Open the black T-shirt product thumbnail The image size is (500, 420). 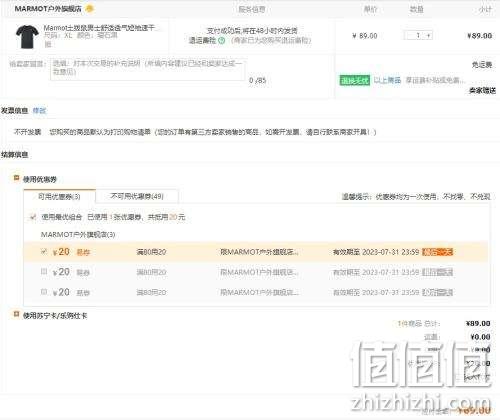point(27,37)
